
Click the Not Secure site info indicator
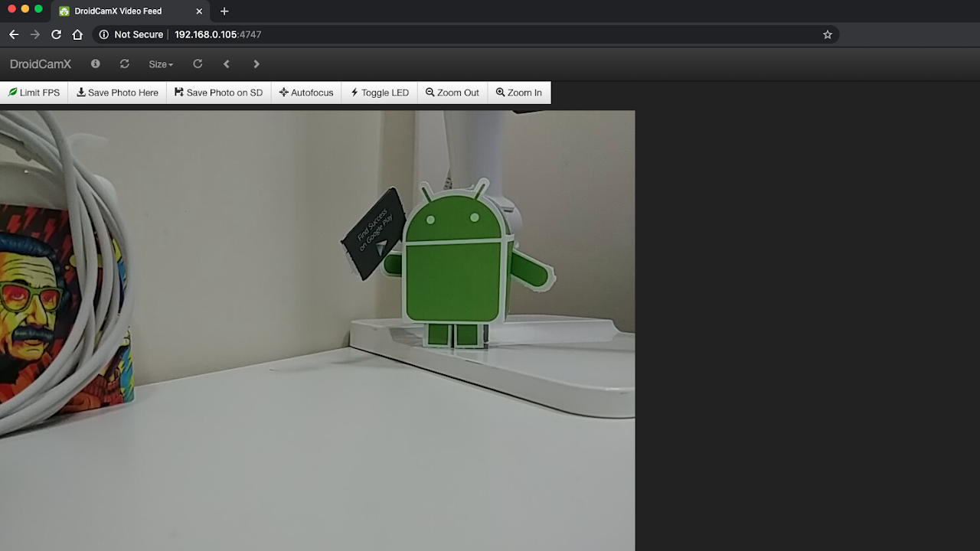(x=131, y=34)
